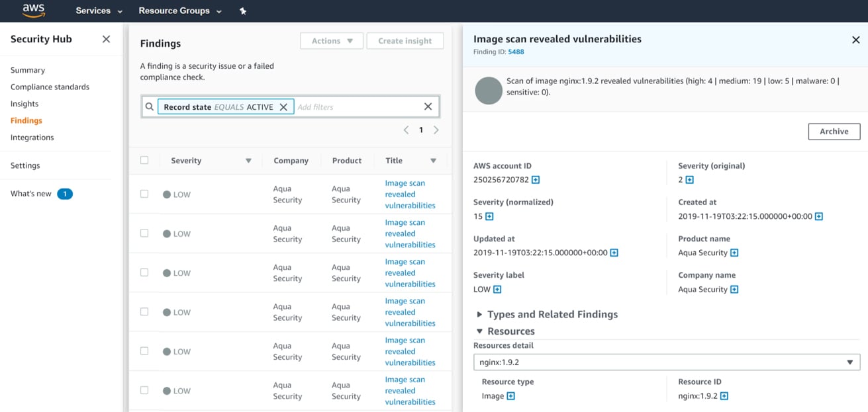Image resolution: width=868 pixels, height=412 pixels.
Task: Open third Image scan revealed vulnerabilities link
Action: click(x=410, y=273)
